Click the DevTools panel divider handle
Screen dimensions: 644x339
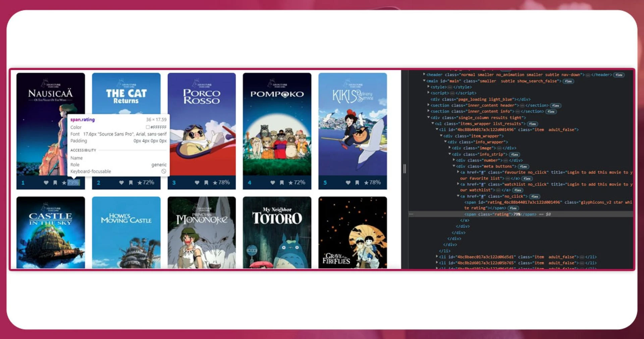point(405,169)
